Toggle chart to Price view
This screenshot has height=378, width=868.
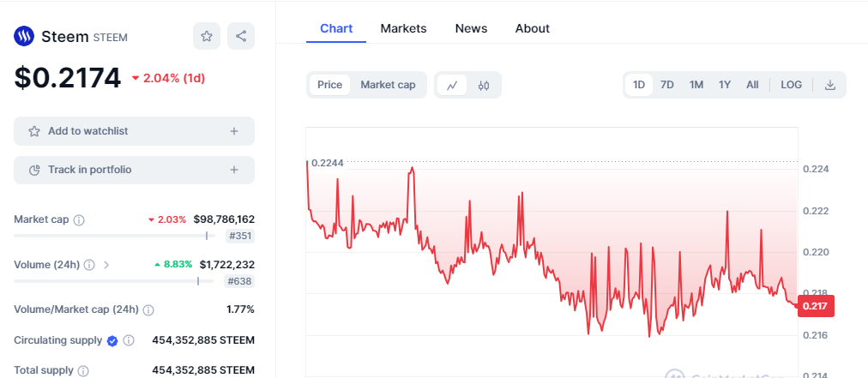click(x=329, y=85)
